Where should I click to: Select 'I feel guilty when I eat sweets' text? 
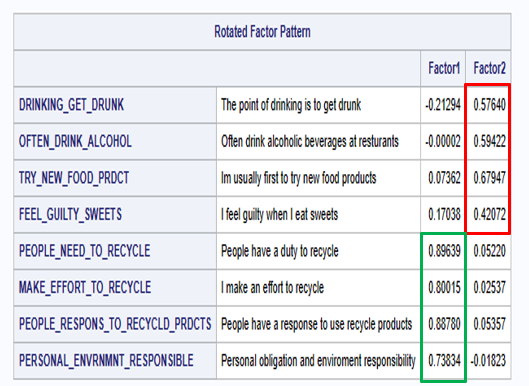coord(279,215)
